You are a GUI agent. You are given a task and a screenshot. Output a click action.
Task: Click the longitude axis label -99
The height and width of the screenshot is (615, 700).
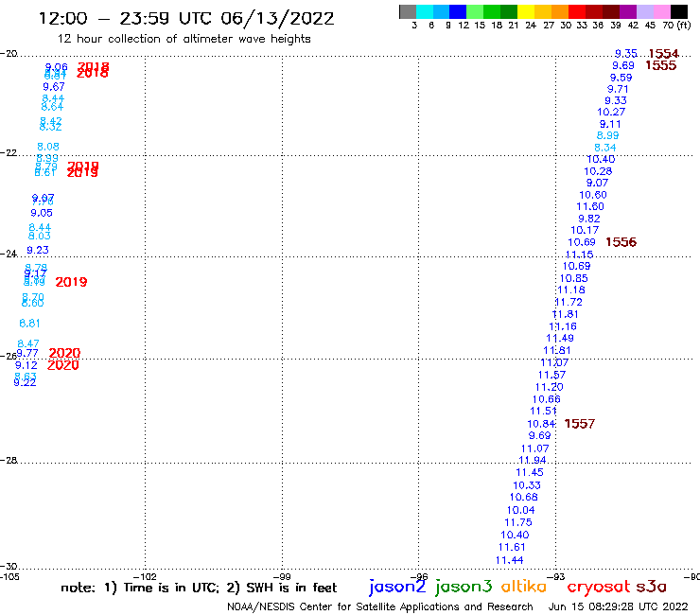(x=282, y=577)
